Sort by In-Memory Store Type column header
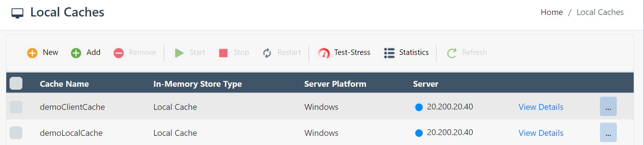This screenshot has width=644, height=145. pyautogui.click(x=197, y=84)
